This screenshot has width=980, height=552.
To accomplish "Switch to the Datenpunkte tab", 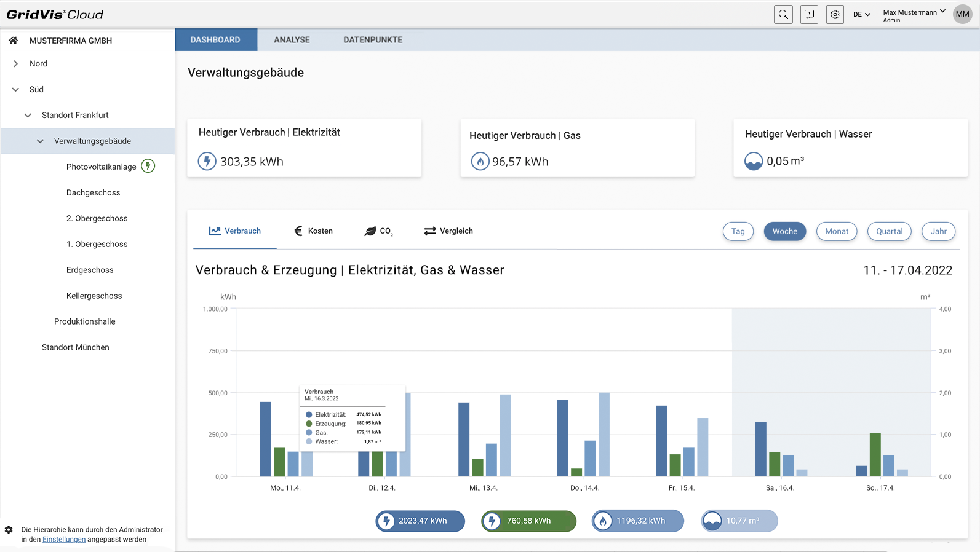I will pos(373,39).
